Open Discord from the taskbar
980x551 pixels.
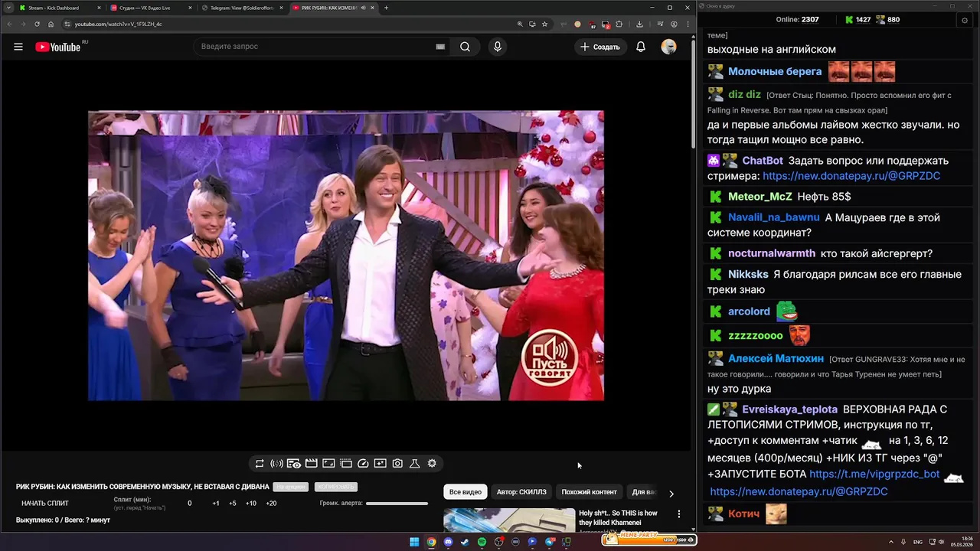point(448,542)
